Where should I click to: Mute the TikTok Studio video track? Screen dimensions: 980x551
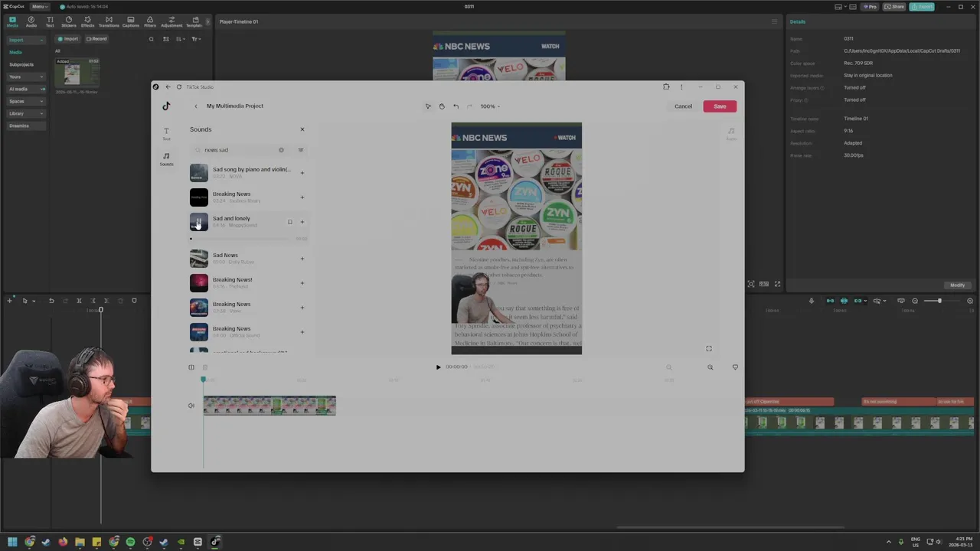(191, 406)
